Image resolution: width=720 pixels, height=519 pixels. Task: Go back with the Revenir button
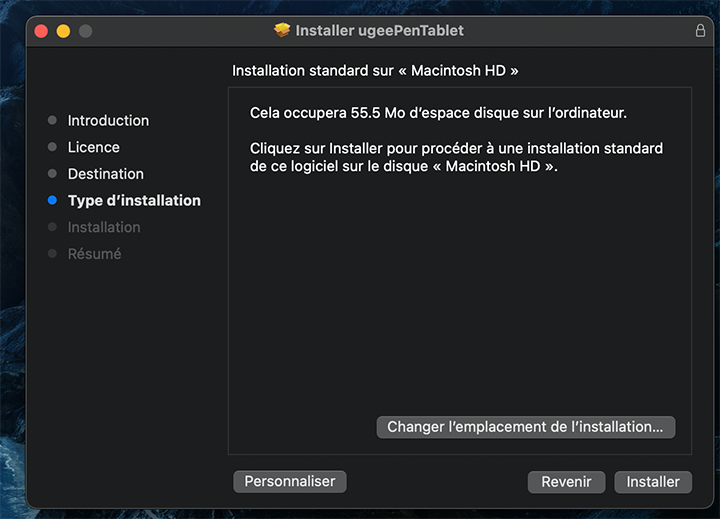coord(566,482)
